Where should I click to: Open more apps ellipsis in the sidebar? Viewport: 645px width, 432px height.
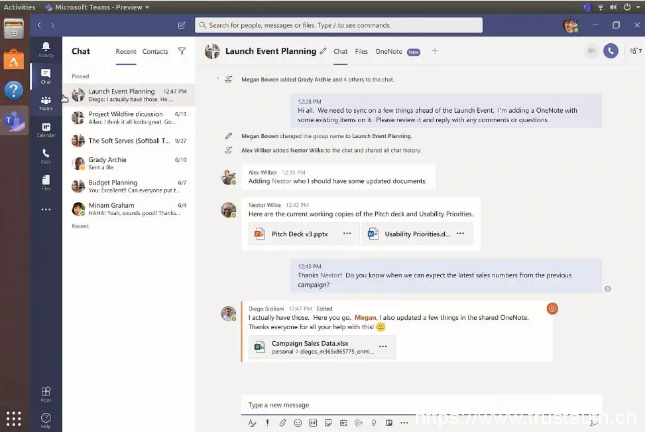point(46,209)
